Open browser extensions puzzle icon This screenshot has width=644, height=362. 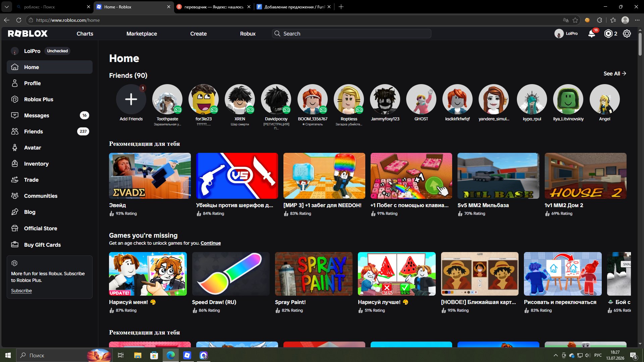point(599,20)
